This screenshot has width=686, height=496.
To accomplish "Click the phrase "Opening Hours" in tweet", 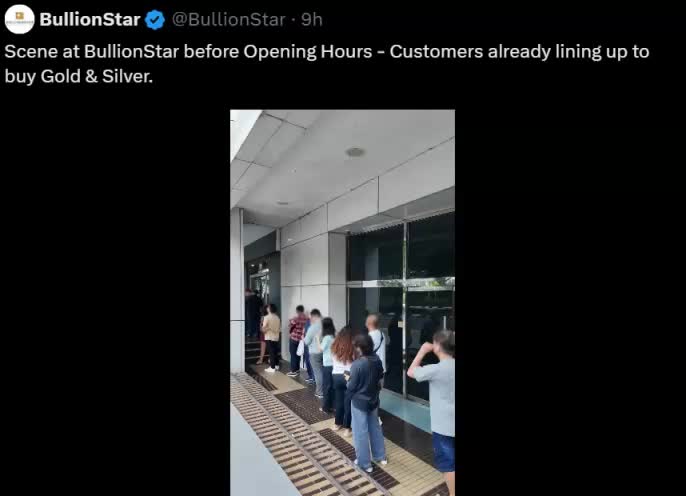I will pos(308,52).
